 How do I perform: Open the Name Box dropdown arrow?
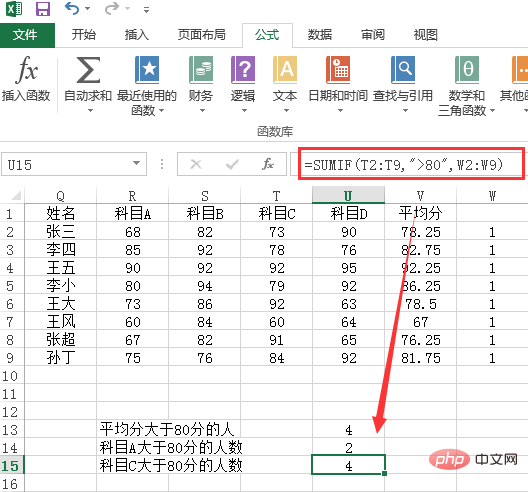pos(136,164)
